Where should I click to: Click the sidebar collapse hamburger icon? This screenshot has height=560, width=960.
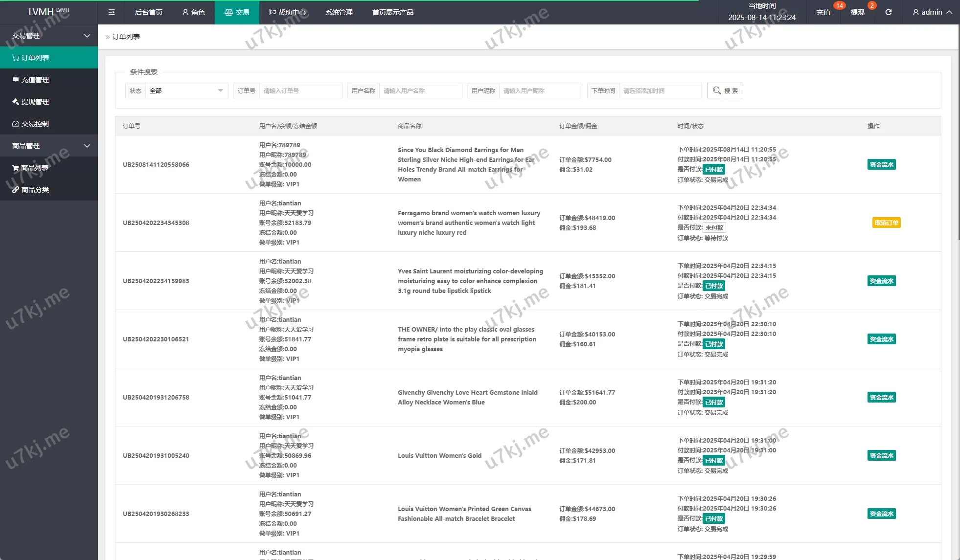click(x=112, y=12)
